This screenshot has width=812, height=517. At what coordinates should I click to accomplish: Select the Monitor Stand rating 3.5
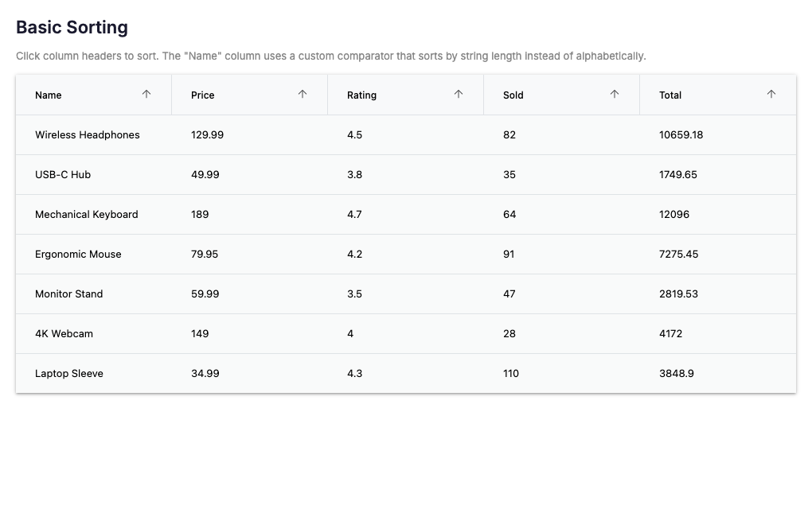(354, 294)
